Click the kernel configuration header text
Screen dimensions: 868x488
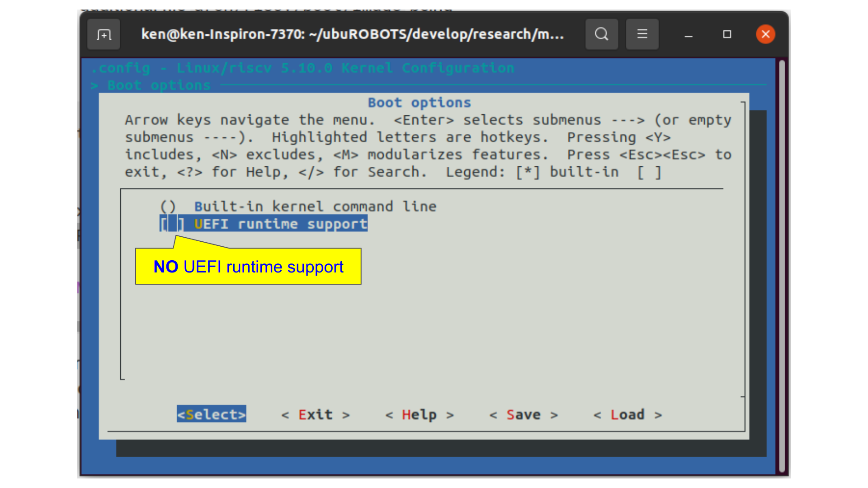(302, 68)
